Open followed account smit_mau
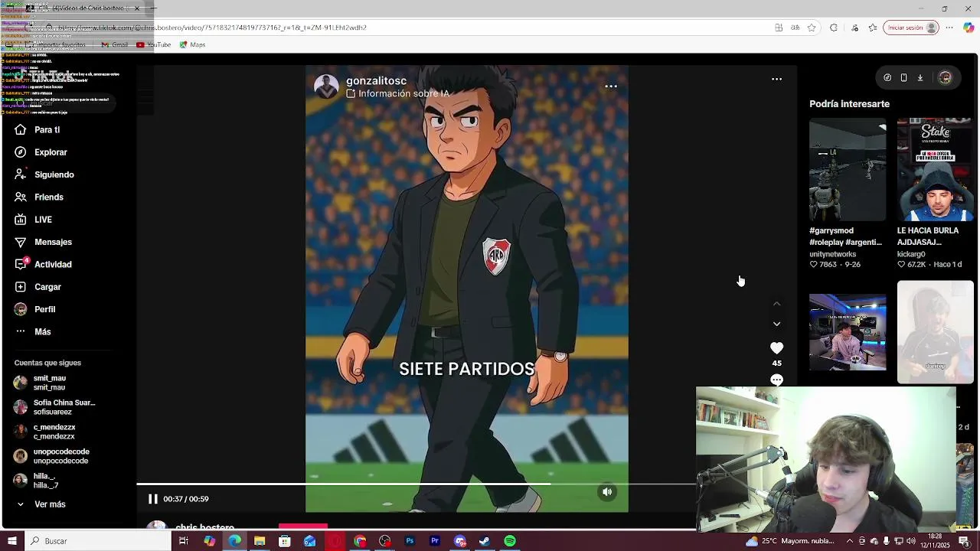The image size is (980, 551). 40,383
